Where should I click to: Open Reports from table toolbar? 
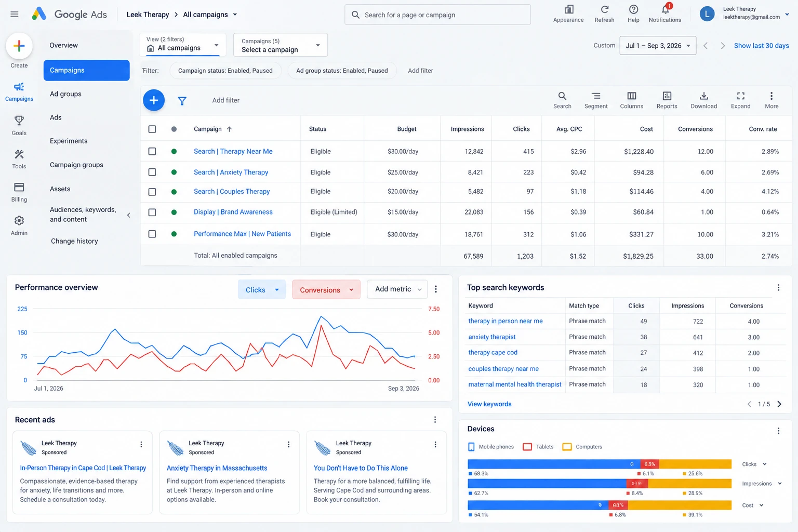coord(667,100)
